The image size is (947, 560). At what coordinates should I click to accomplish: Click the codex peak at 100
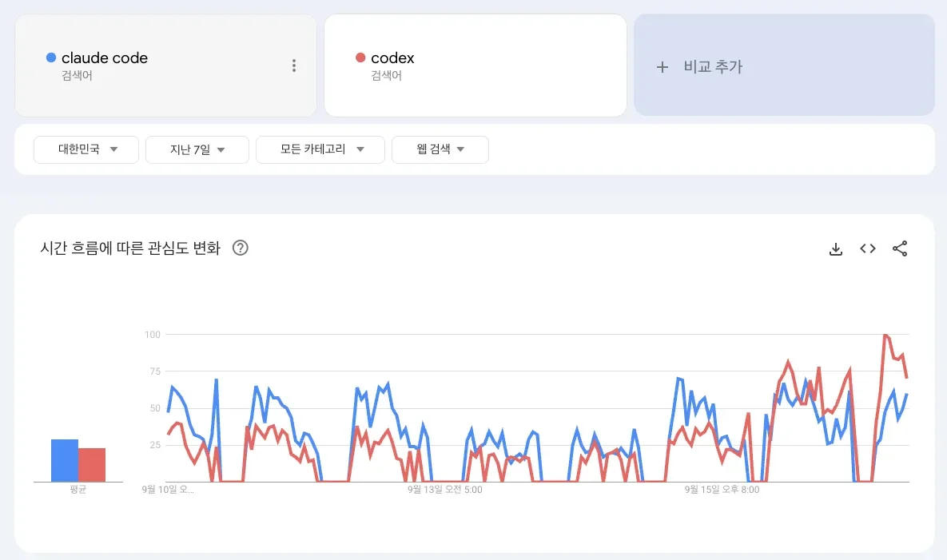click(885, 335)
